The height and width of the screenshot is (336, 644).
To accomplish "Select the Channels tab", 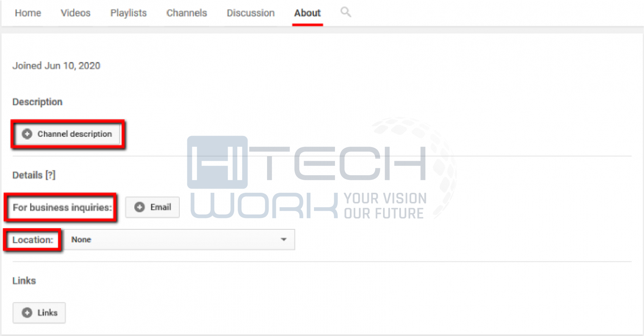I will pos(187,13).
